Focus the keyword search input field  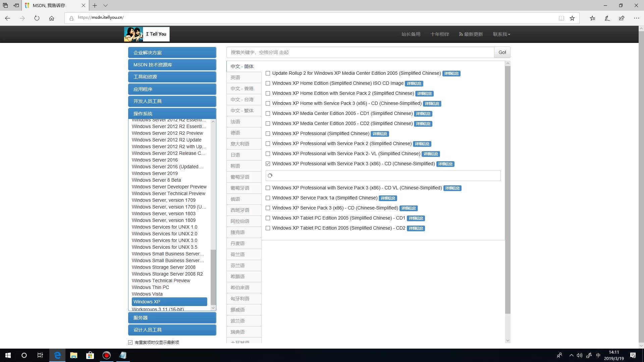click(x=360, y=52)
